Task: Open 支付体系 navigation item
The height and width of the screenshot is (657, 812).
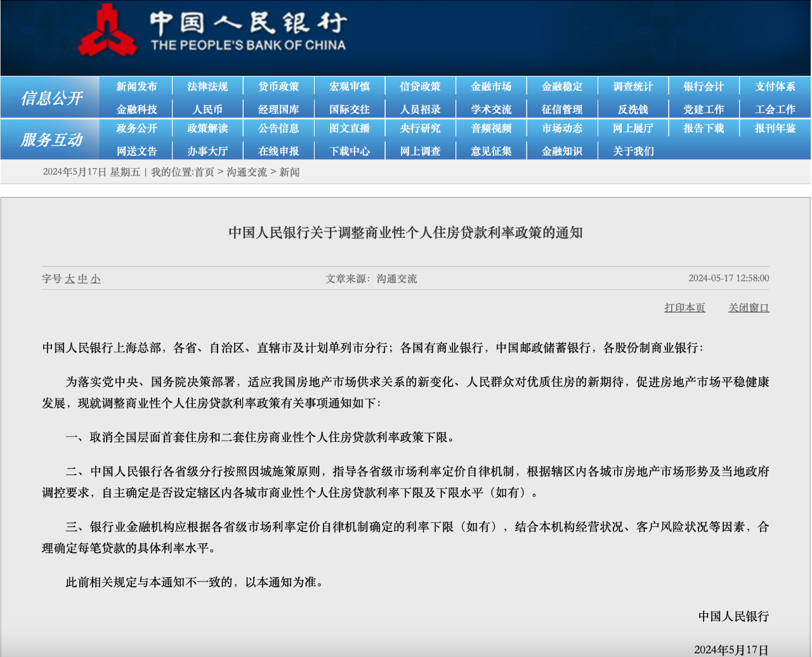Action: point(775,87)
